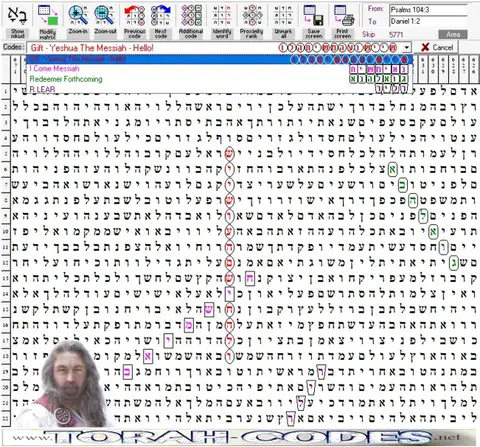Click the circled red letter in row 11
Viewport: 480px width, 447px height.
click(229, 247)
